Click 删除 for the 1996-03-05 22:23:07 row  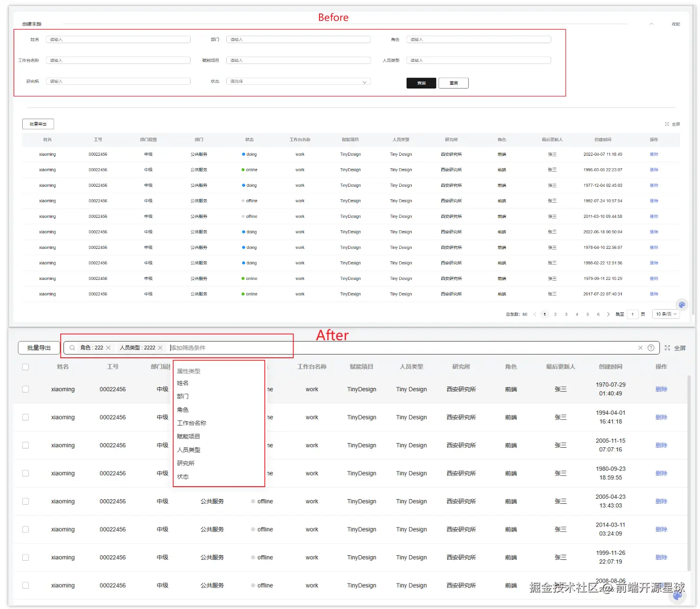point(654,170)
